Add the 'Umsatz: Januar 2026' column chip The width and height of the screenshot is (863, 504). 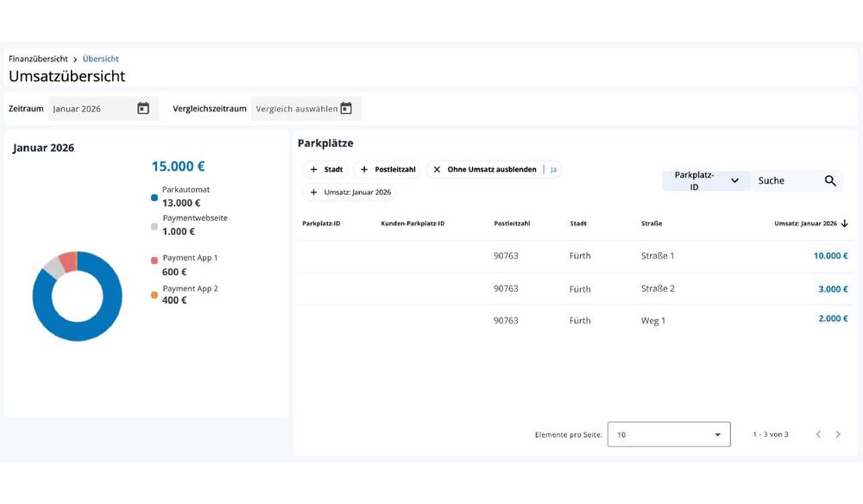pyautogui.click(x=350, y=192)
